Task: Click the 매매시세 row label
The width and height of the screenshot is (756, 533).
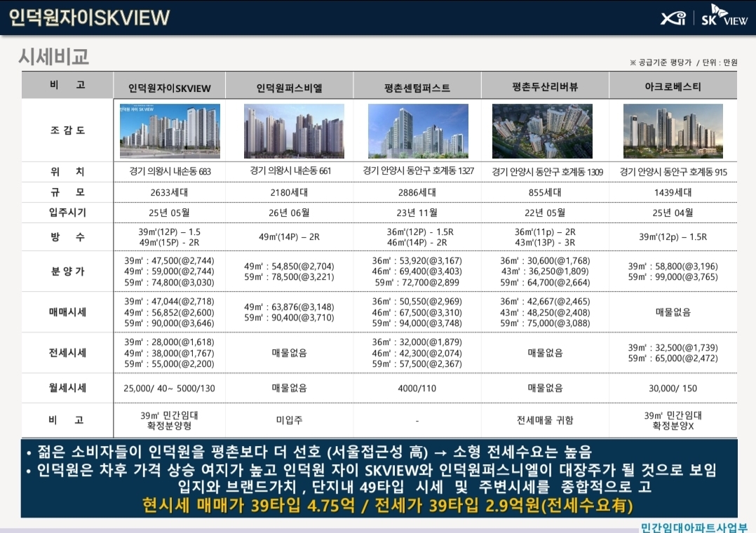Action: [x=67, y=312]
